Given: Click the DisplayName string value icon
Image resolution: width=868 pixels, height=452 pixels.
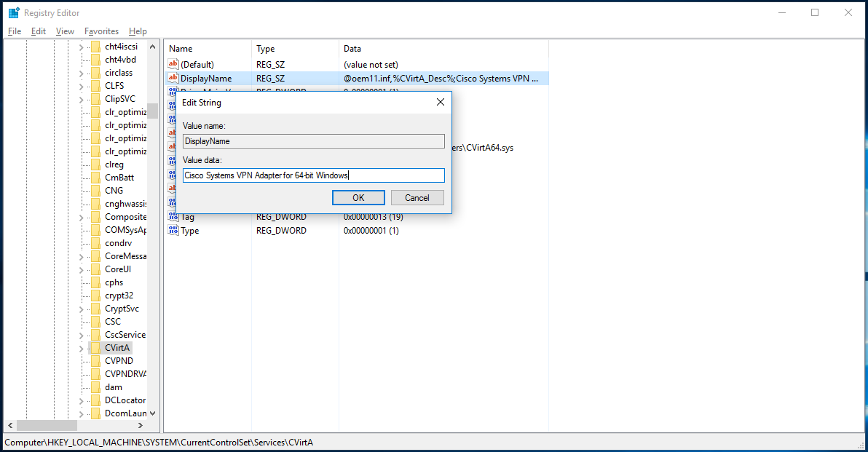Looking at the screenshot, I should click(x=173, y=78).
